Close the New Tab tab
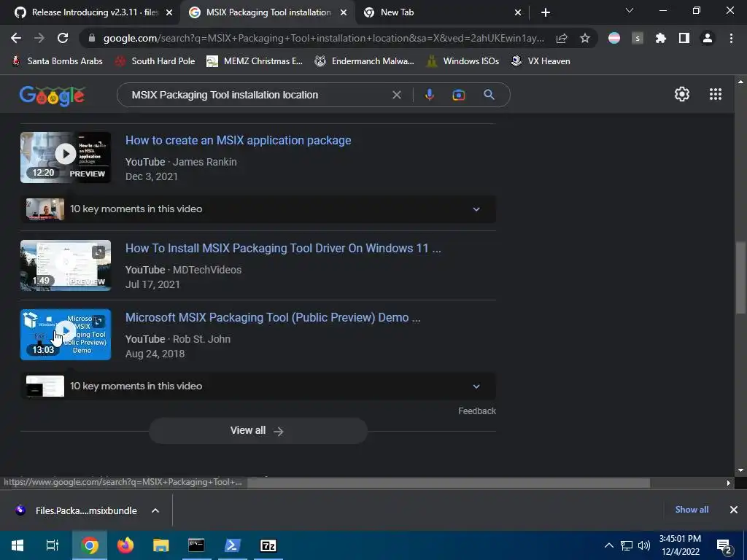 click(x=518, y=13)
